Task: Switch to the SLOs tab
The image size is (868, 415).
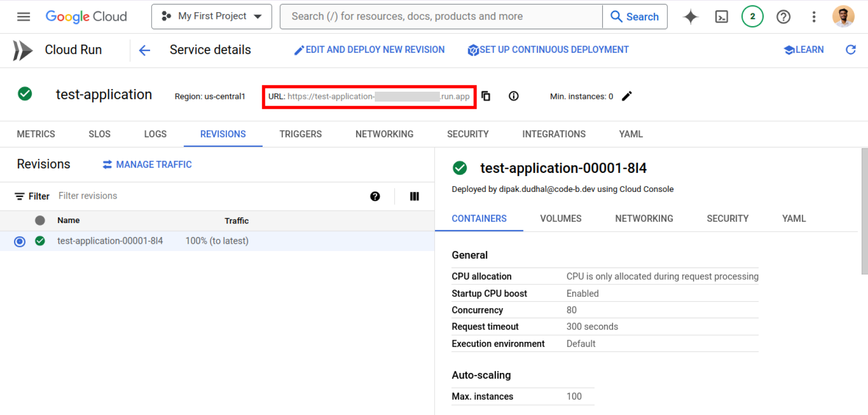Action: point(99,134)
